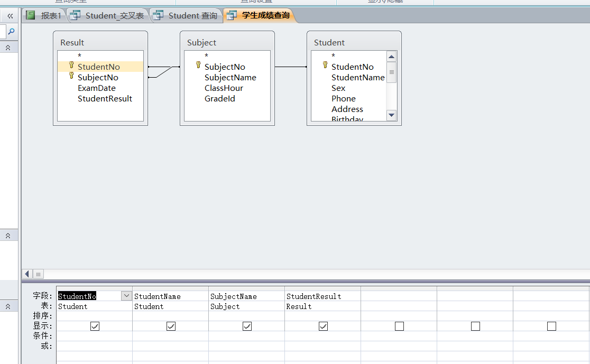This screenshot has height=364, width=590.
Task: Click the key icon beside Student StudentNo
Action: tap(325, 66)
